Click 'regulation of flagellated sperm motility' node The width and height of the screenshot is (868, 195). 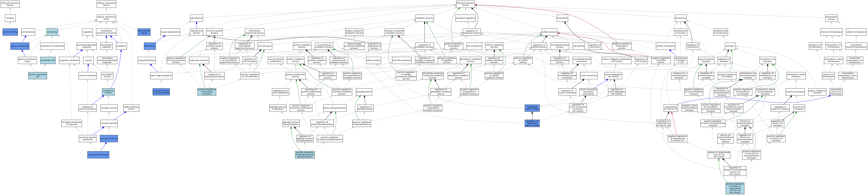tap(532, 123)
